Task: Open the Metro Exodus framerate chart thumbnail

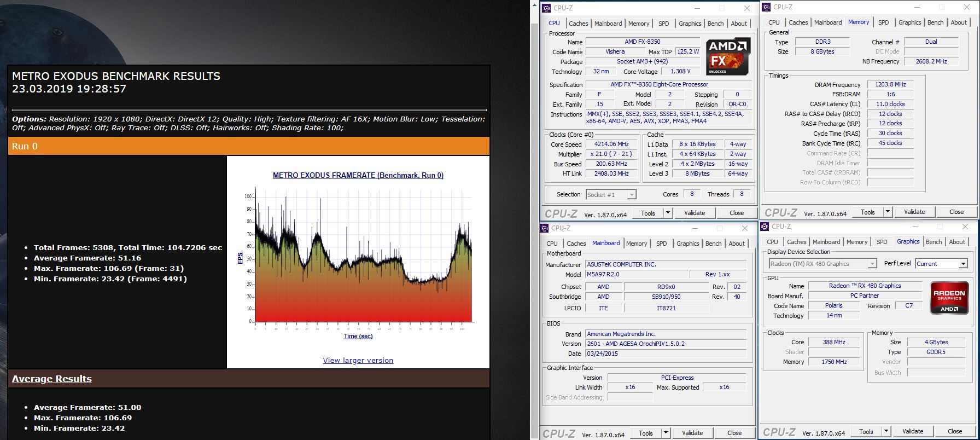Action: coord(358,256)
